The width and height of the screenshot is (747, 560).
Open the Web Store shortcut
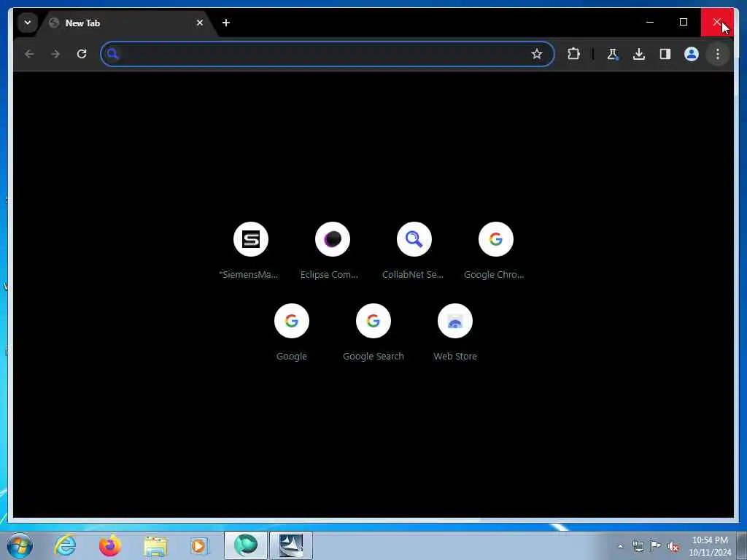pos(455,332)
